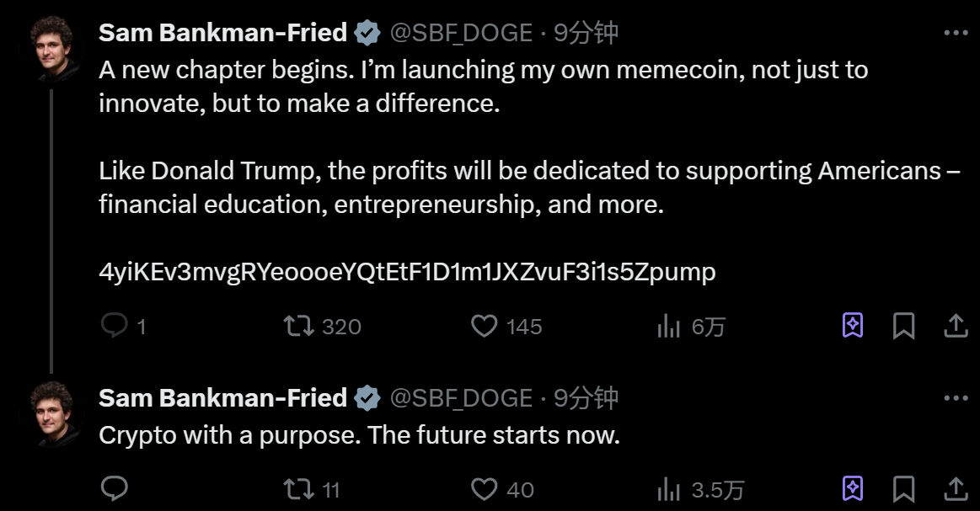Share the second tweet
The image size is (980, 511).
point(956,488)
